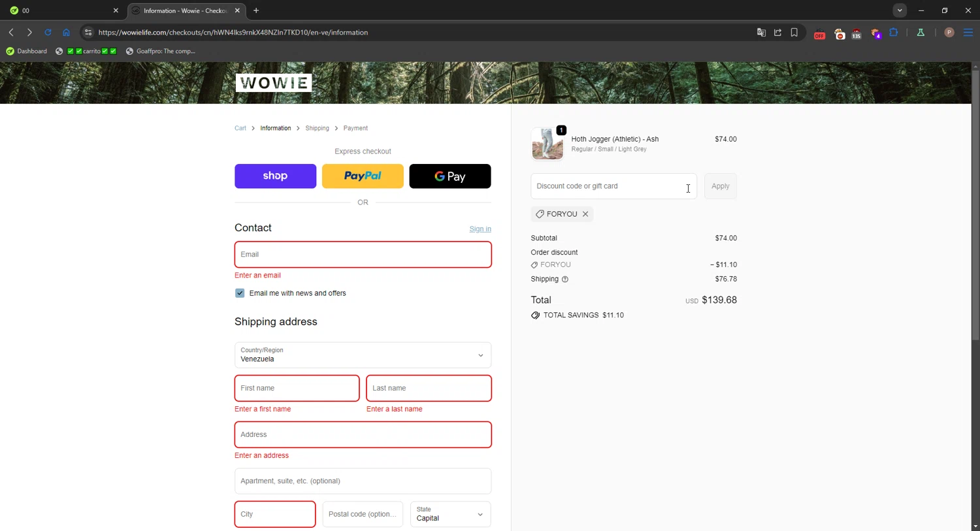Click the address bar URL
Image resolution: width=980 pixels, height=531 pixels.
233,32
